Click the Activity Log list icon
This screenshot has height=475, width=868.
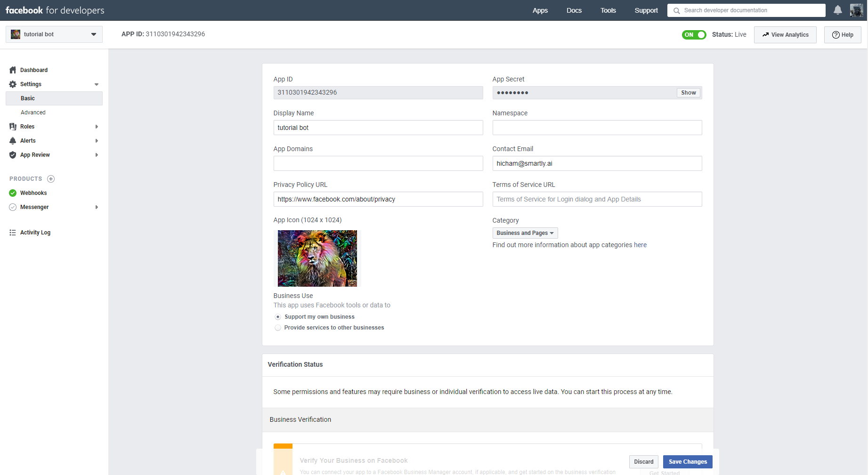click(13, 233)
